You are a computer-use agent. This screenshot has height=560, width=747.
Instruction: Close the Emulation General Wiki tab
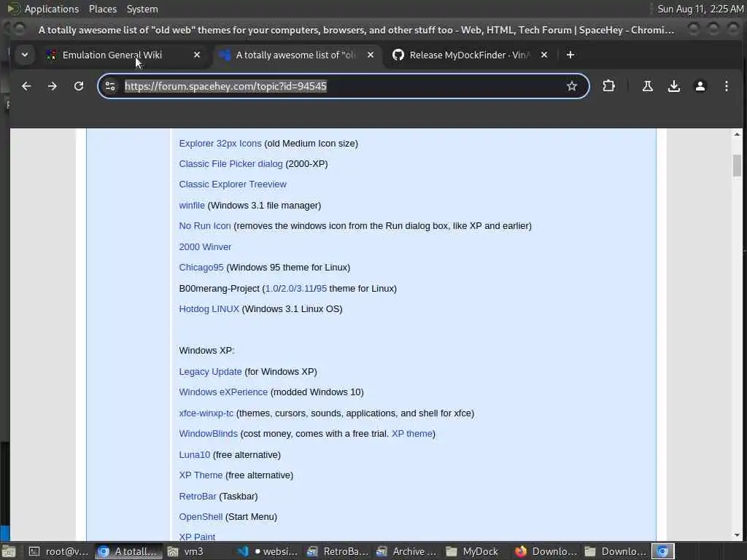(x=197, y=55)
